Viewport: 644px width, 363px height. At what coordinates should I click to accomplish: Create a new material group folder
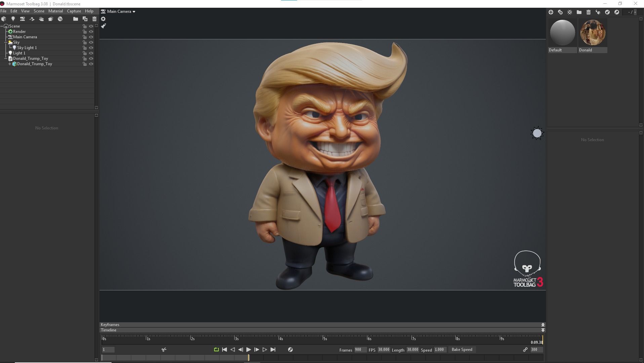click(579, 12)
